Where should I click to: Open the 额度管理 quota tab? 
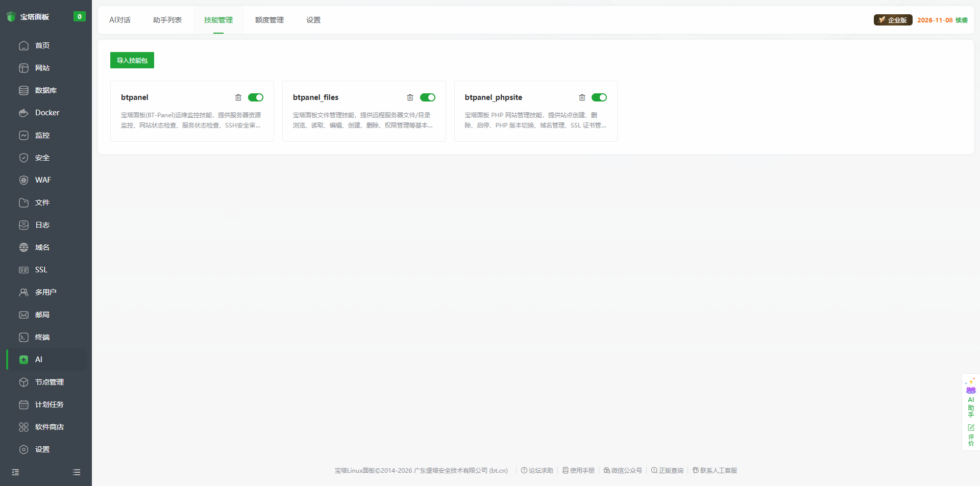click(x=269, y=20)
